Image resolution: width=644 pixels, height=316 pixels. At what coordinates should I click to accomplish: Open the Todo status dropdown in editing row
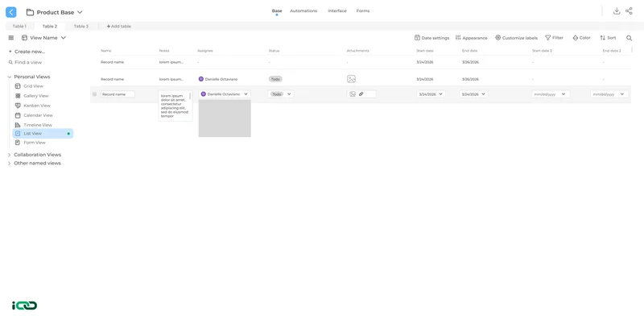point(281,94)
